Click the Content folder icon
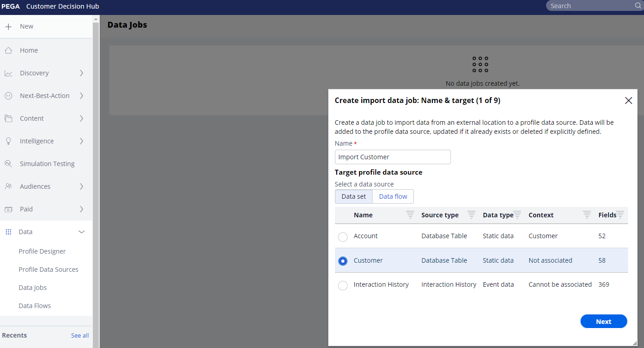The image size is (644, 348). coord(8,118)
